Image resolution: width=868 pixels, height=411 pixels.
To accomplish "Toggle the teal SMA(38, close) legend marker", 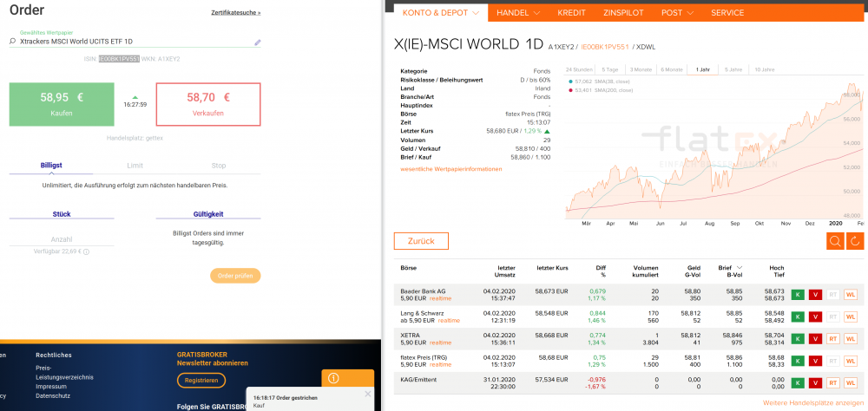I will 571,82.
